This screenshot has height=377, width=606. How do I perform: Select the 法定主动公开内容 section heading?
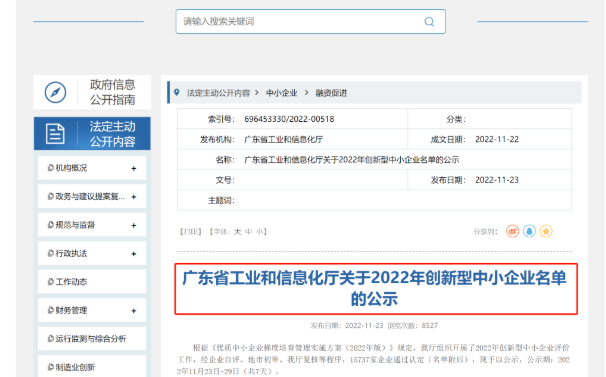pos(112,134)
